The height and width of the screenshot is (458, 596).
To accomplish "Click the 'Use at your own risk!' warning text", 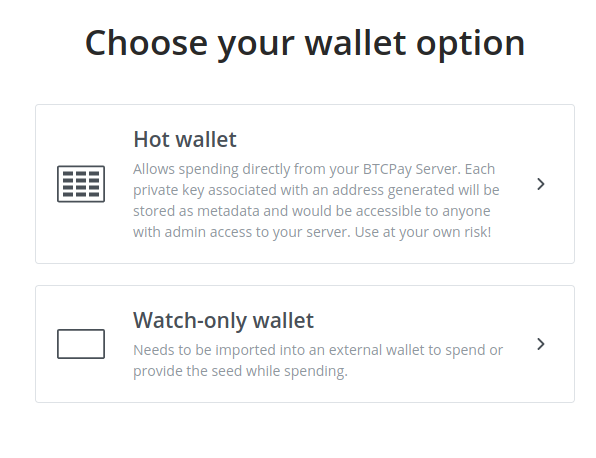I will (423, 232).
